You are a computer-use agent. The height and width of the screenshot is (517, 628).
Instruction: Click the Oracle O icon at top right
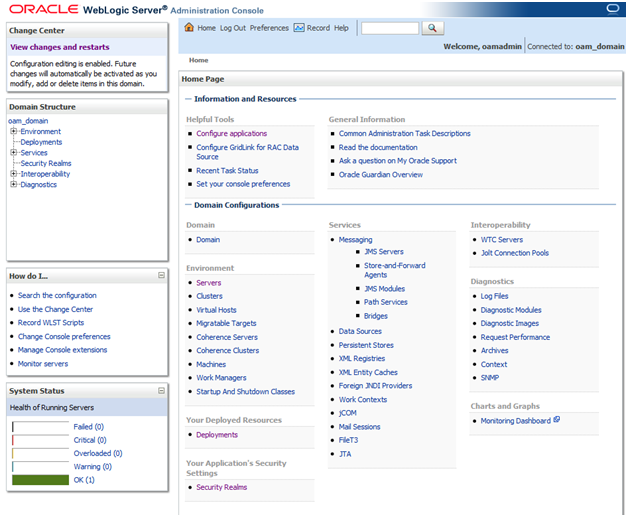click(x=612, y=8)
